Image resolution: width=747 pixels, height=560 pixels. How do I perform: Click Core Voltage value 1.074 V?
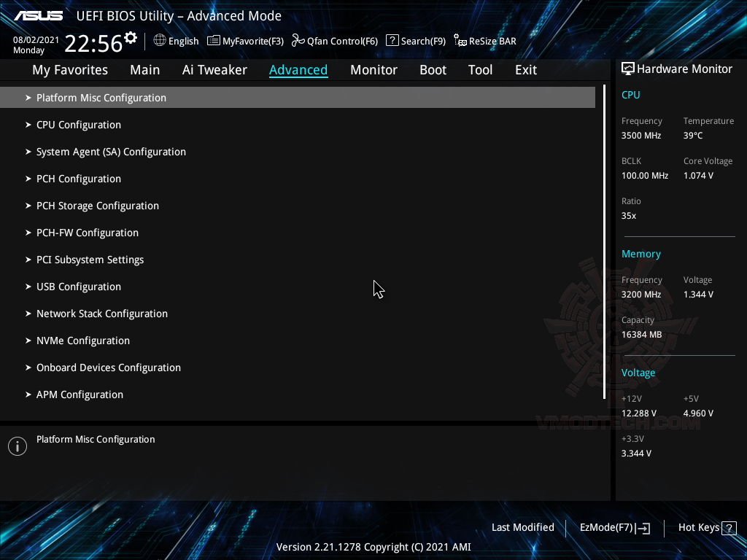(698, 176)
